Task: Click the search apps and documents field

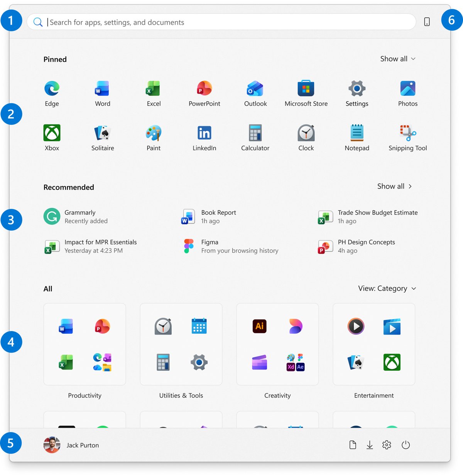Action: [221, 22]
